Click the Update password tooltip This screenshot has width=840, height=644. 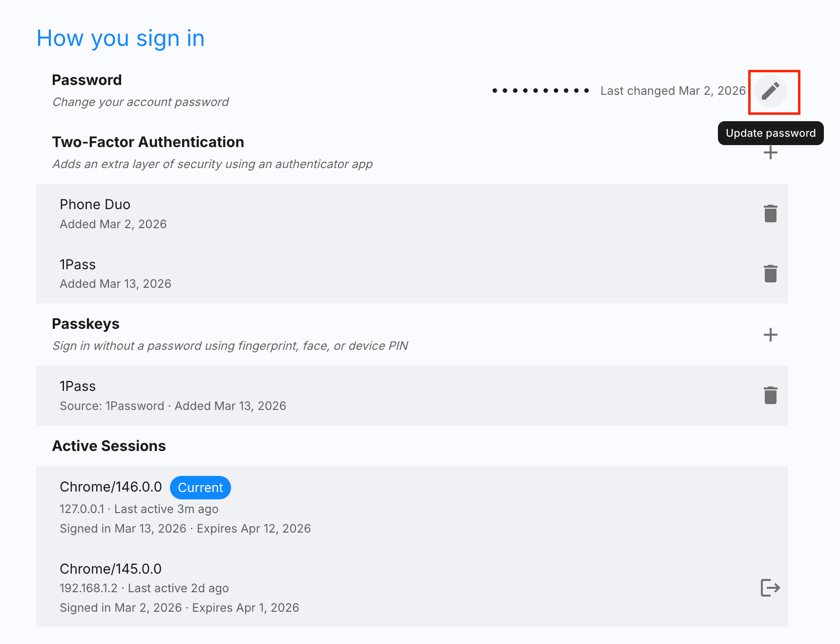point(770,133)
